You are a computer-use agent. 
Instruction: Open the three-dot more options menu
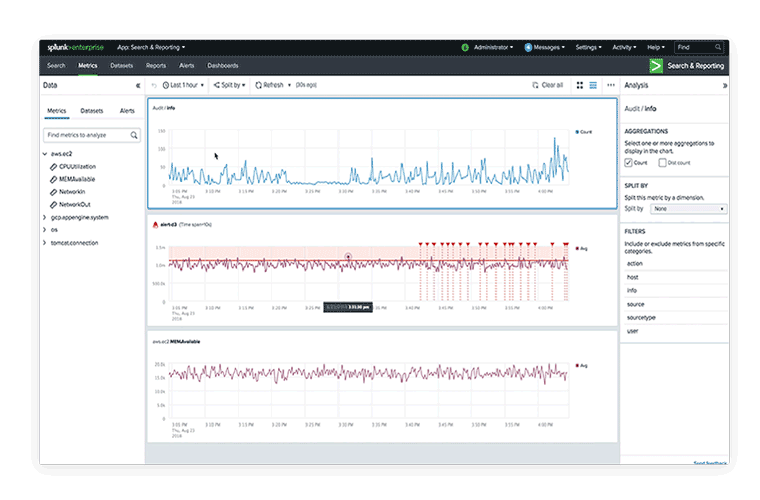[x=611, y=86]
